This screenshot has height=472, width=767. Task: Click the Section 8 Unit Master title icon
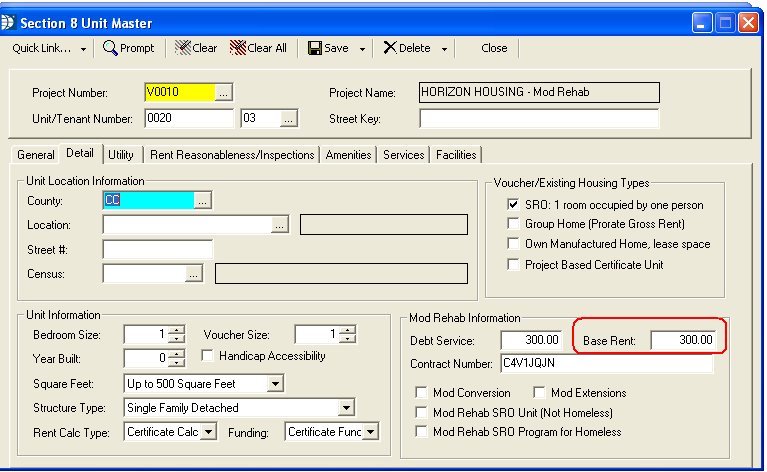[8, 22]
